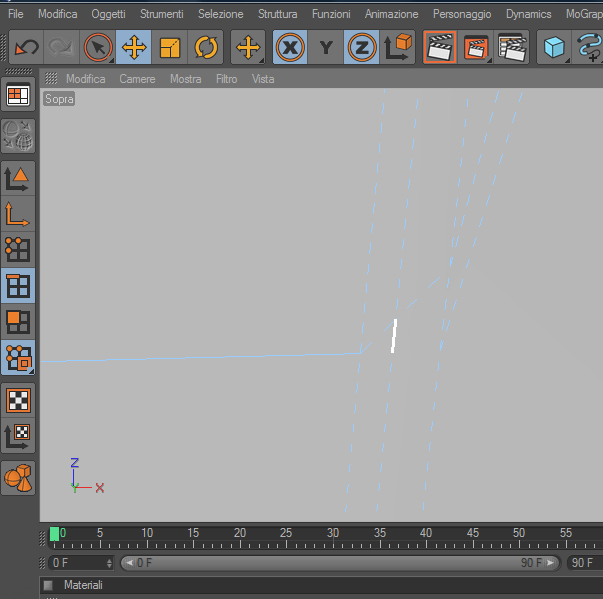This screenshot has height=599, width=603.
Task: Render the active view clapperboard
Action: (x=440, y=48)
